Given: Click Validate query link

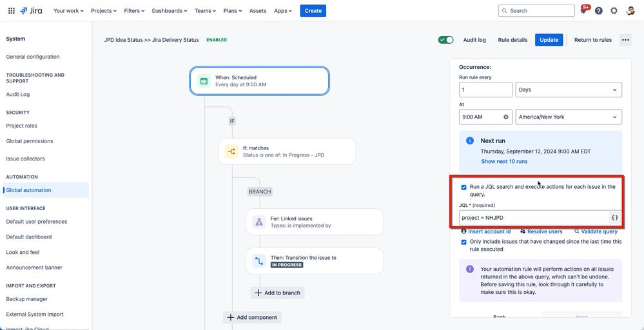Looking at the screenshot, I should tap(596, 231).
